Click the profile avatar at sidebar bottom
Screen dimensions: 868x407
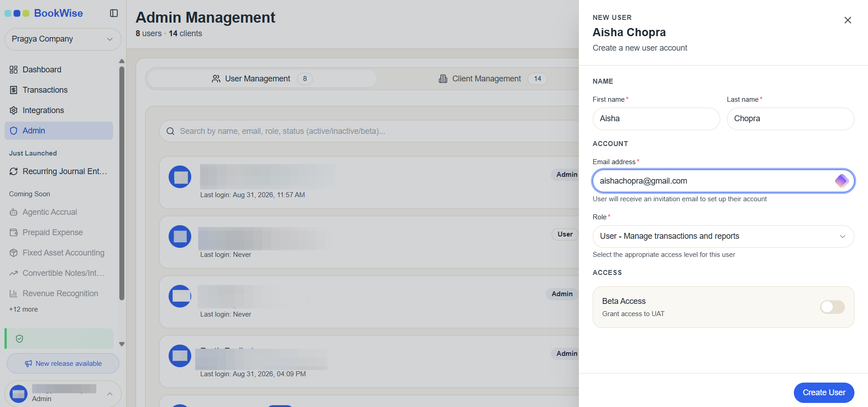pyautogui.click(x=19, y=394)
